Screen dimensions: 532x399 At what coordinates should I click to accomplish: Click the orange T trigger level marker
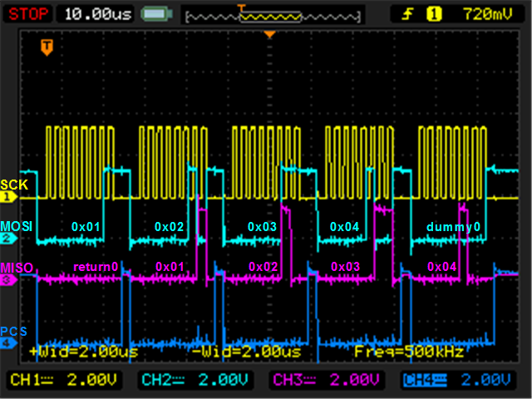(47, 47)
